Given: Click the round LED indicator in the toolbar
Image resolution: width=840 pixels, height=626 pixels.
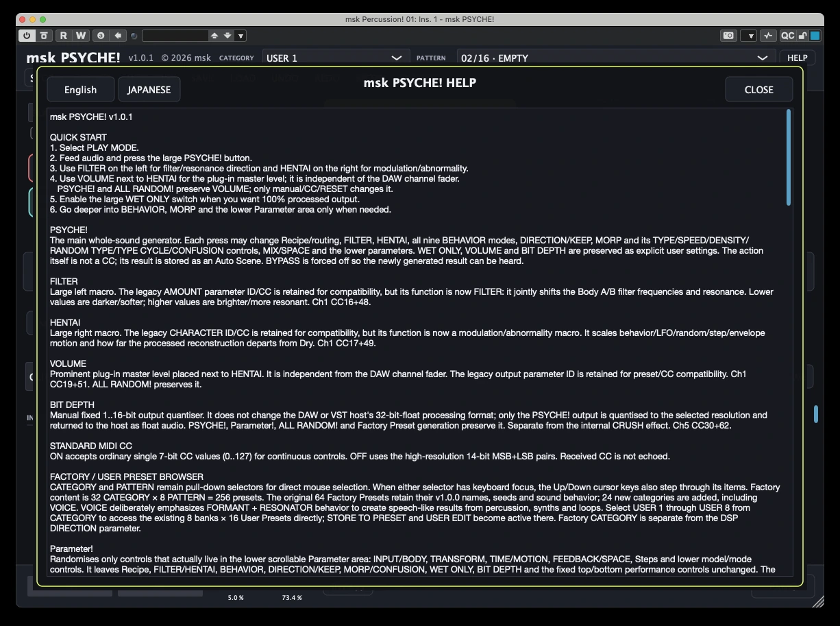Looking at the screenshot, I should [x=134, y=36].
